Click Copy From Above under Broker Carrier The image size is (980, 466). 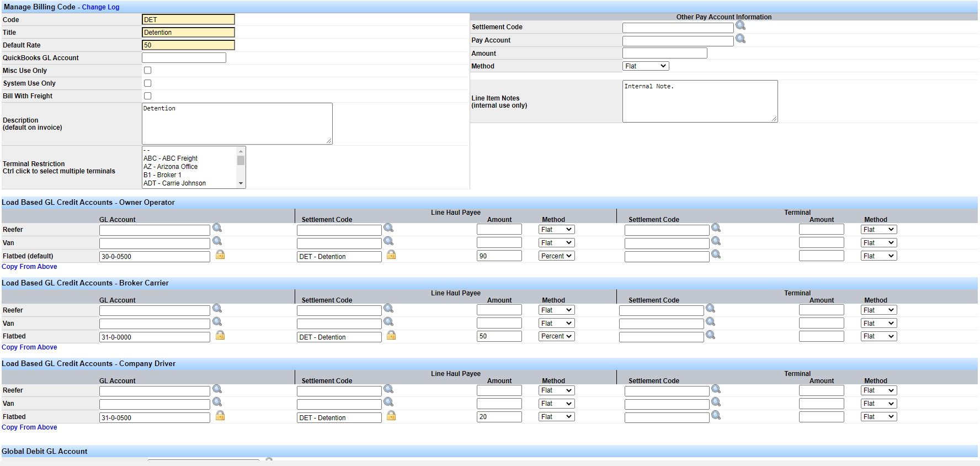pos(29,347)
